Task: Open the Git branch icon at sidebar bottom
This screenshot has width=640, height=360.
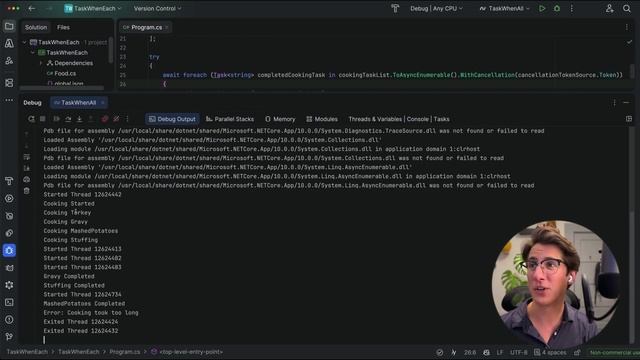Action: [9, 337]
